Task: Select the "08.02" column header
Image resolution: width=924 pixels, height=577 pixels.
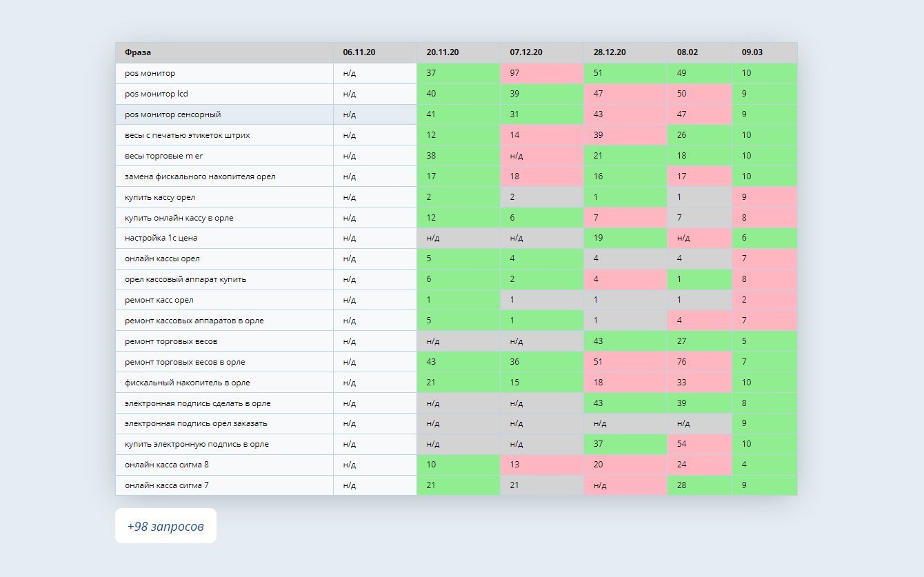Action: pos(687,52)
